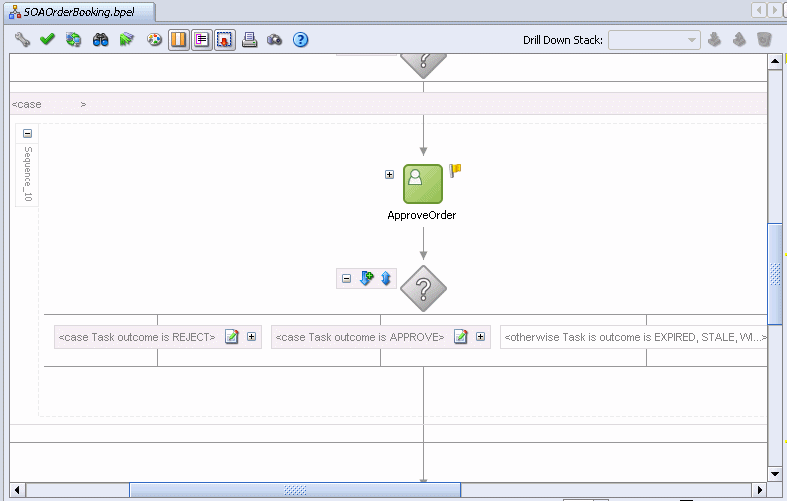This screenshot has height=501, width=787.
Task: Open the Drill Down Stack dropdown
Action: [x=654, y=40]
